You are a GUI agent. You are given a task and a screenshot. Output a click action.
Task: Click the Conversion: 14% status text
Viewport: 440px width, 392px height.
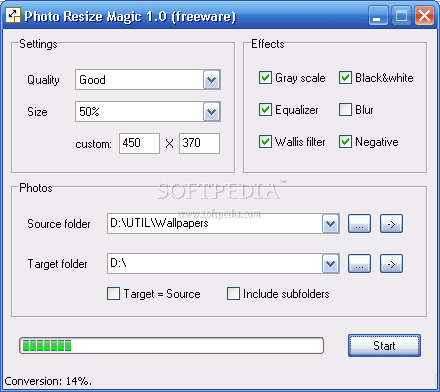pyautogui.click(x=48, y=381)
